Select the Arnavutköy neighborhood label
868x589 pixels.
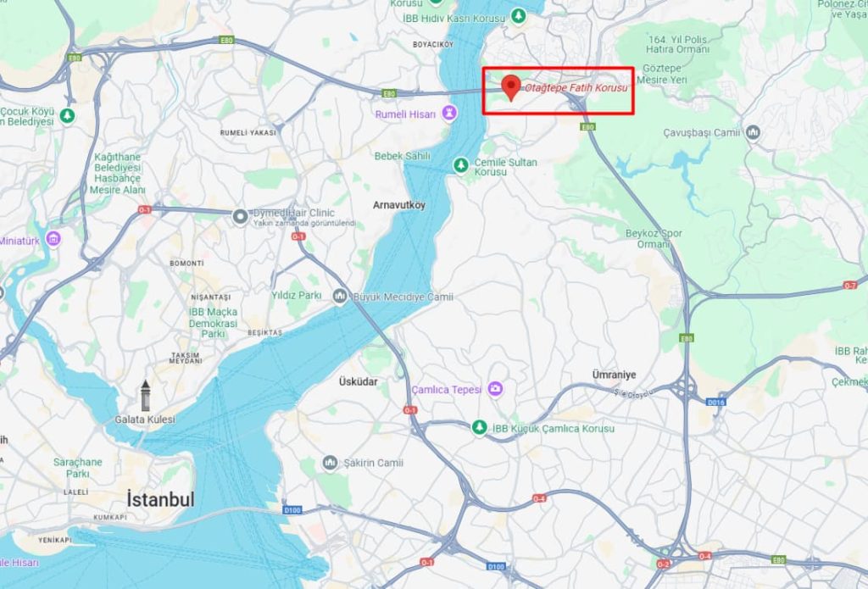pos(399,205)
